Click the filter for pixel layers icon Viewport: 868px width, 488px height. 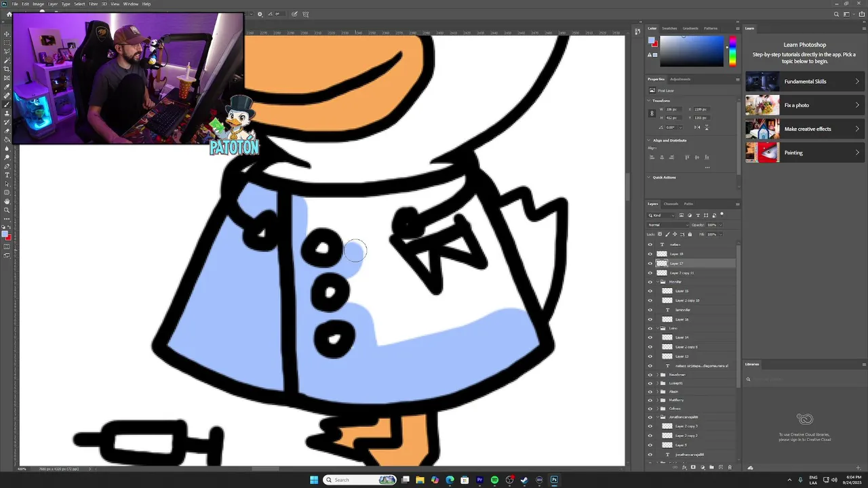[682, 216]
